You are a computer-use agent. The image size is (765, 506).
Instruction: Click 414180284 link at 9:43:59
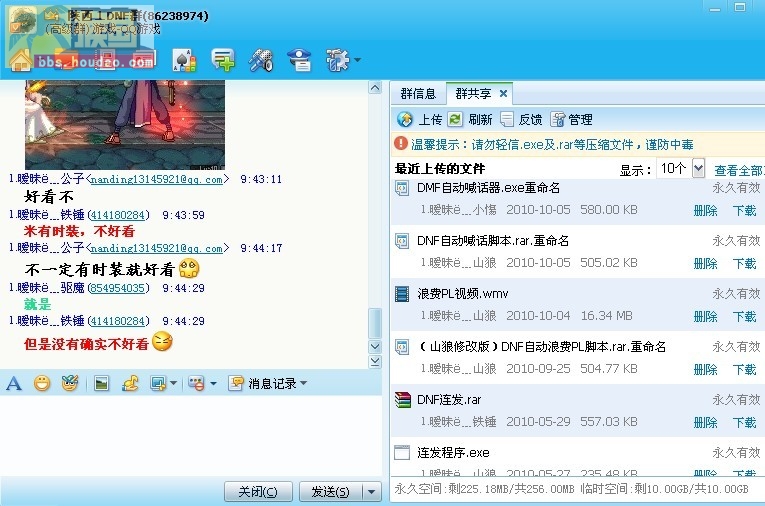click(118, 215)
